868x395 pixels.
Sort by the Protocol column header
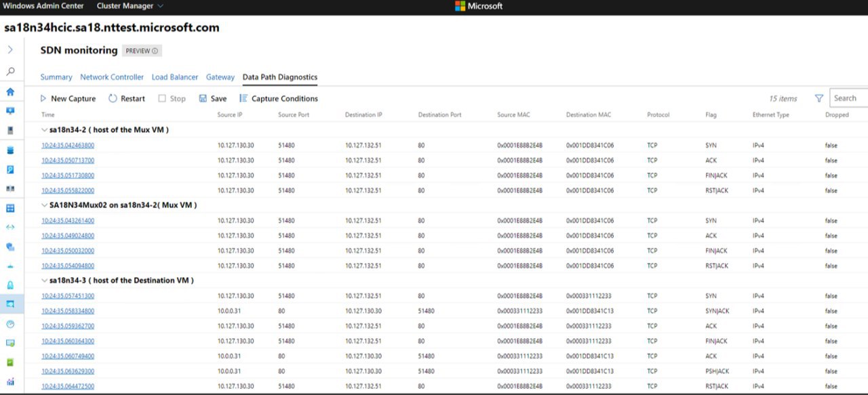[658, 115]
